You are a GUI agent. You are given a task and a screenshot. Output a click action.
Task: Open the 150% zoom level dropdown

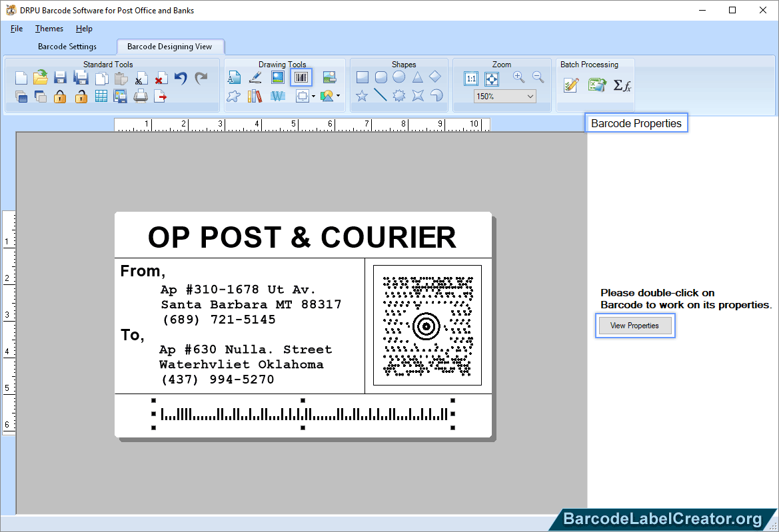[504, 97]
